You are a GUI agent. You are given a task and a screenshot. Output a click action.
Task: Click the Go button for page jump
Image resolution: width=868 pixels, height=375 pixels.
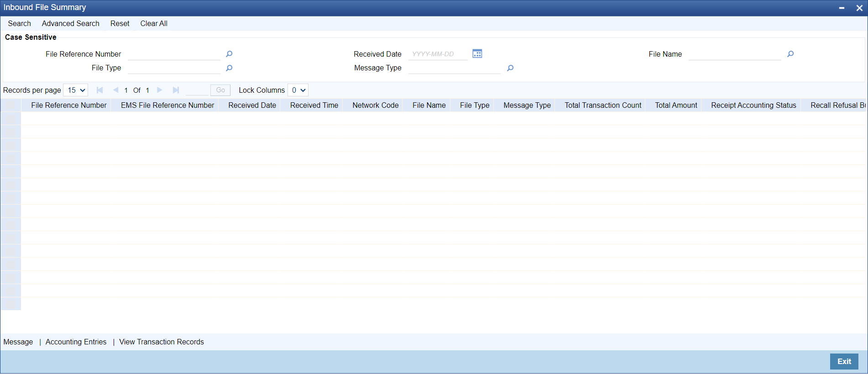220,90
